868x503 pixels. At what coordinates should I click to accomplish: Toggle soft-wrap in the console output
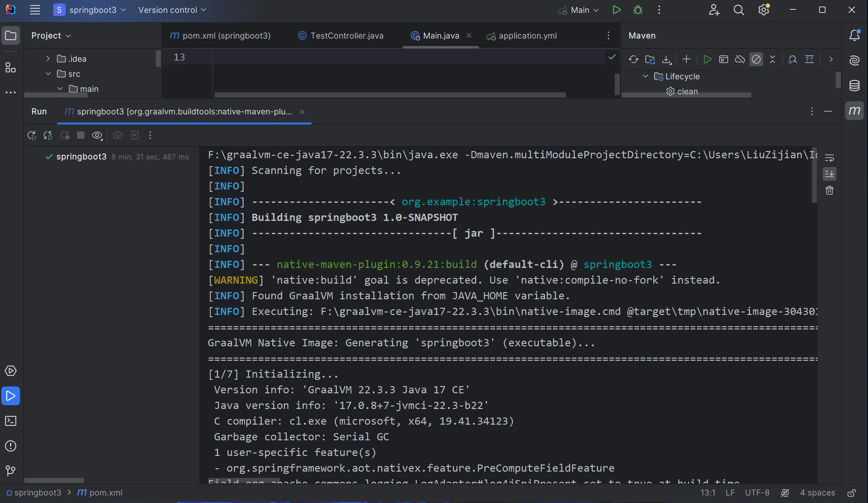[829, 158]
